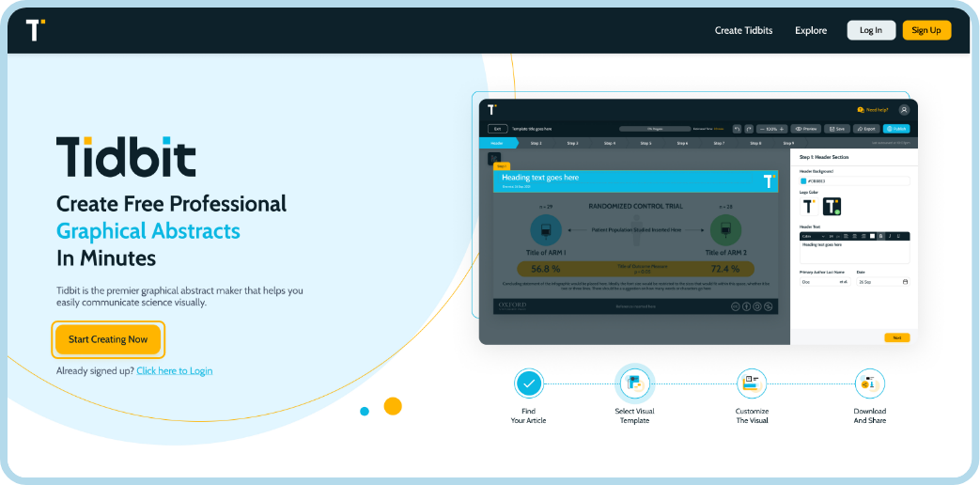Image resolution: width=980 pixels, height=485 pixels.
Task: Select the dark-background logo color option
Action: (832, 206)
